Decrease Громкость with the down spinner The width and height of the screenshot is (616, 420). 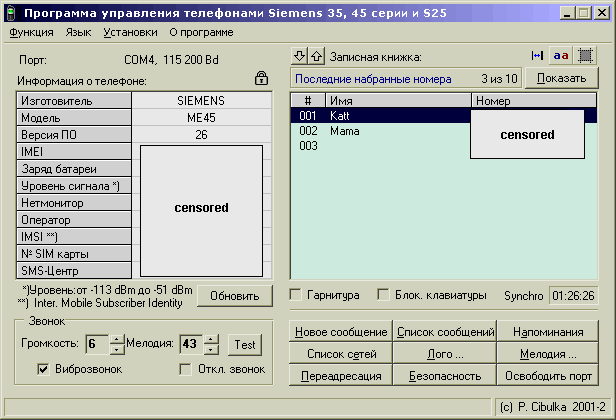(x=117, y=349)
